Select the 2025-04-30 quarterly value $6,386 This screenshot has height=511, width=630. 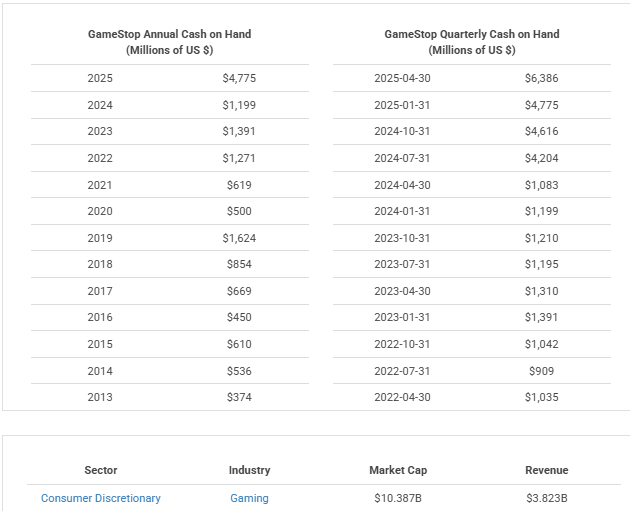(541, 78)
